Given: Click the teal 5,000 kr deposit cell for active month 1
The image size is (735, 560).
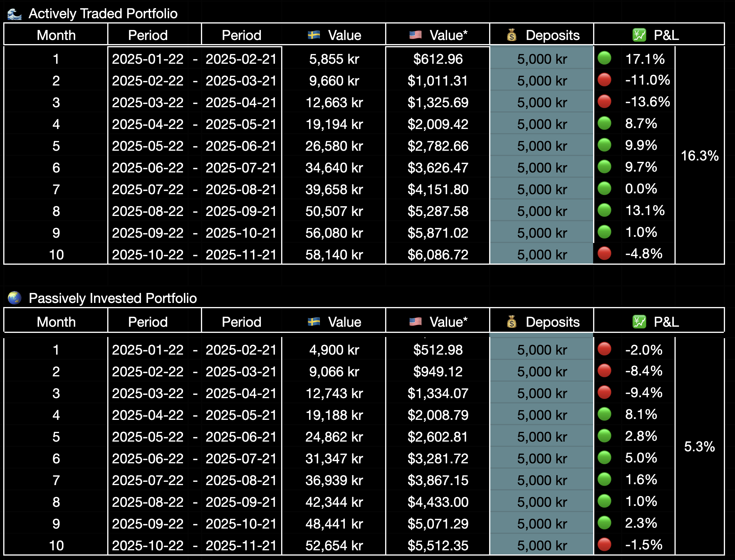Looking at the screenshot, I should point(542,59).
